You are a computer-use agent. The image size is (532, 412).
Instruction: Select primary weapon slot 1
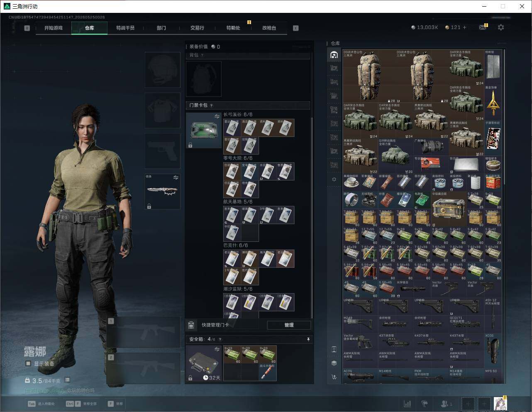click(144, 332)
